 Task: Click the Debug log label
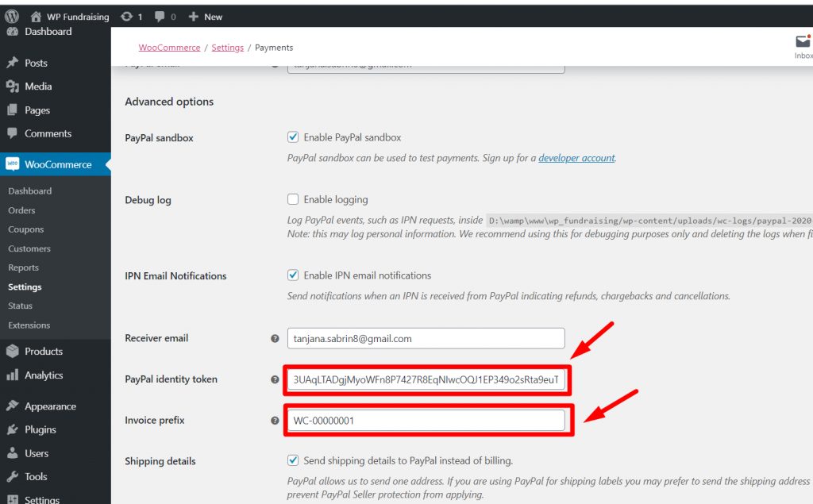(x=148, y=200)
